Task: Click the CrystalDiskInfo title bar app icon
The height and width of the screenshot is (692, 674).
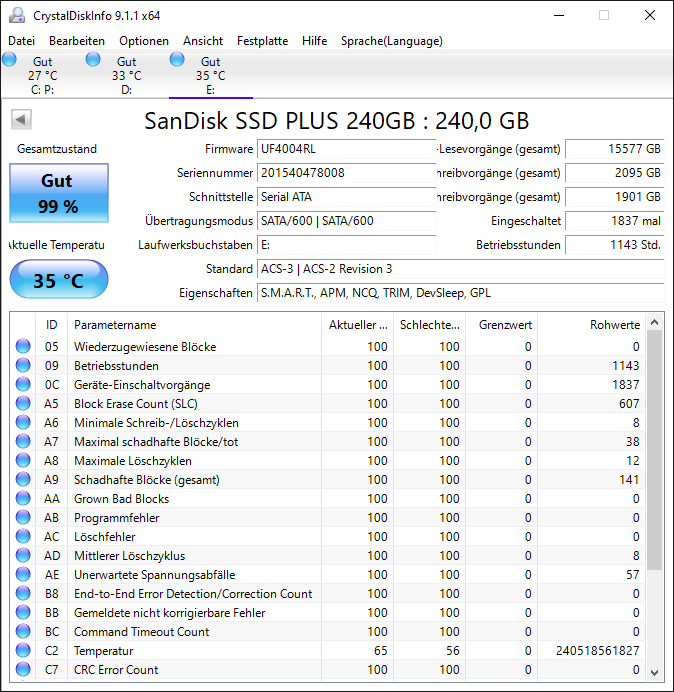Action: (17, 15)
